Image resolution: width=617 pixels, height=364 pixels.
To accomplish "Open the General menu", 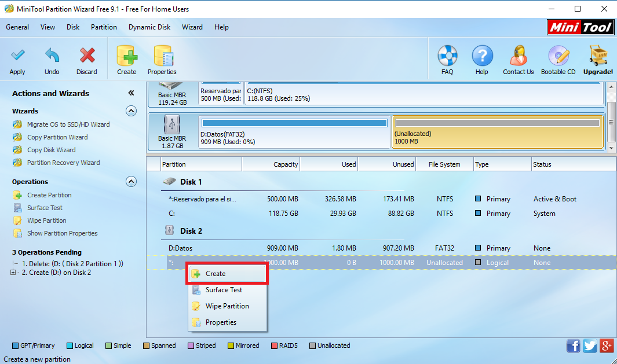I will (17, 27).
